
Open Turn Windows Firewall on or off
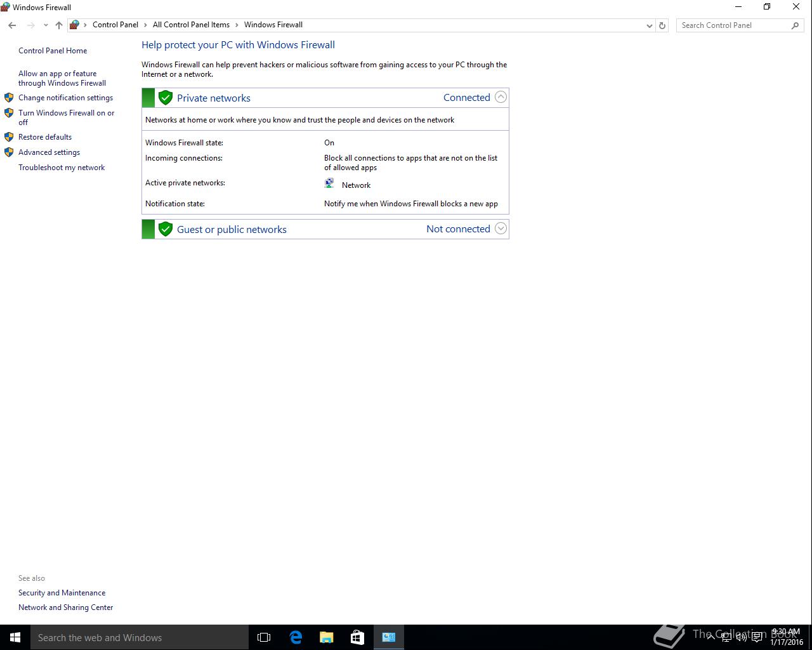click(67, 117)
